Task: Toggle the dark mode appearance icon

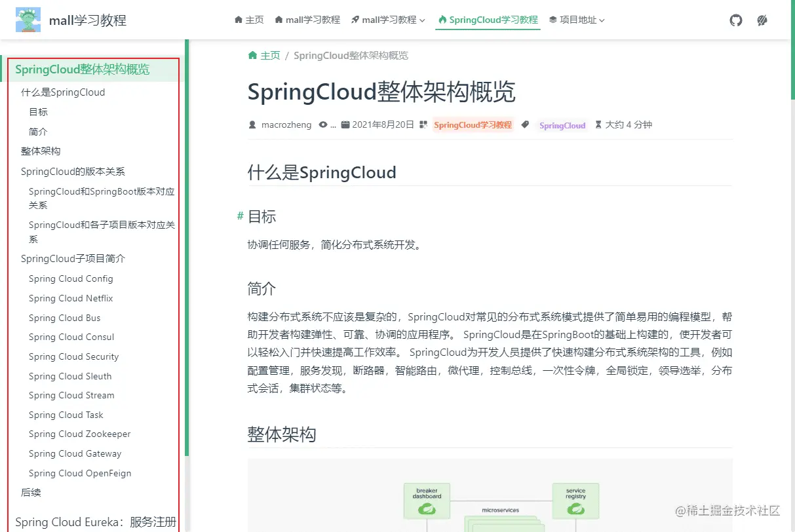Action: point(762,20)
